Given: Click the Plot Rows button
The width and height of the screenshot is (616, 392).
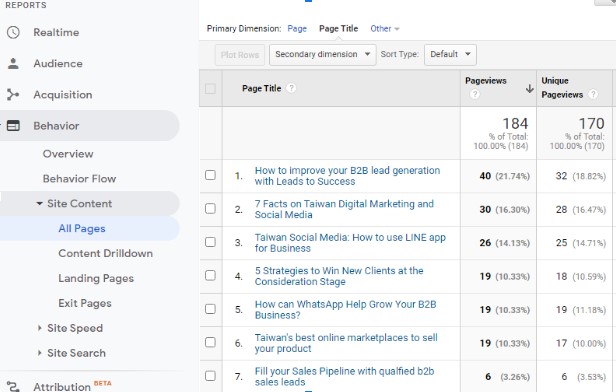Looking at the screenshot, I should point(240,55).
